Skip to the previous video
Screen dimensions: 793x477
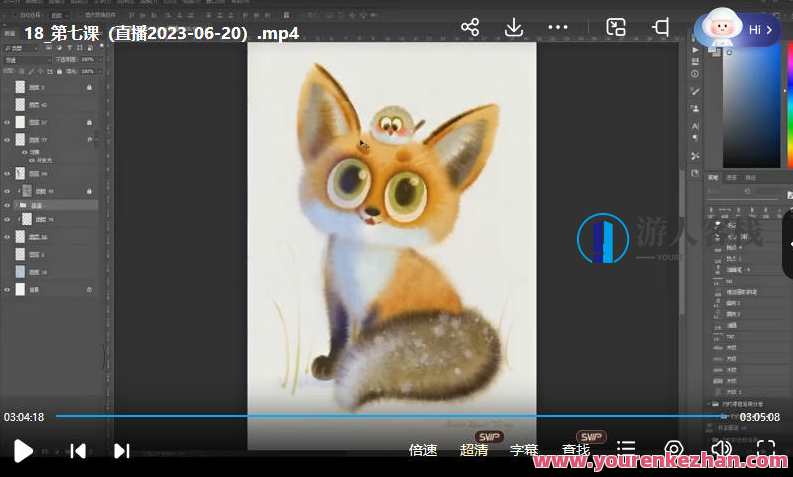pos(78,451)
